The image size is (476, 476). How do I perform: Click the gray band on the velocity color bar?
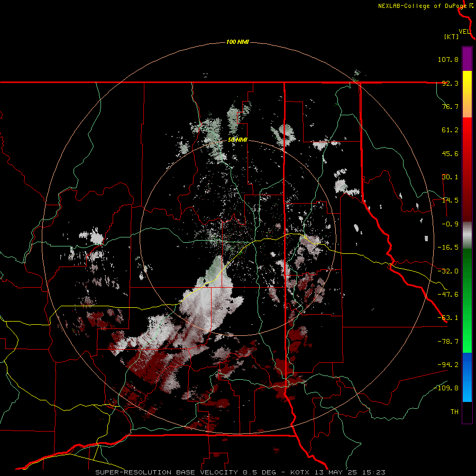467,235
